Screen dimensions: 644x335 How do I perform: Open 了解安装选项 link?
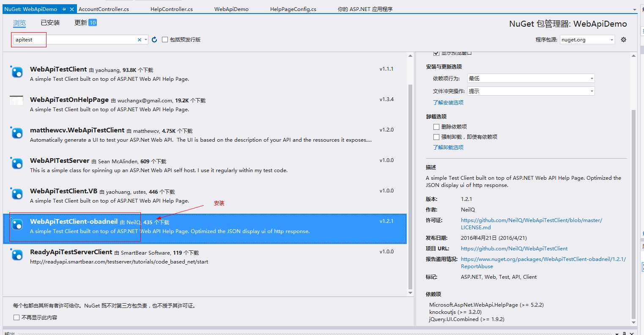[x=448, y=102]
